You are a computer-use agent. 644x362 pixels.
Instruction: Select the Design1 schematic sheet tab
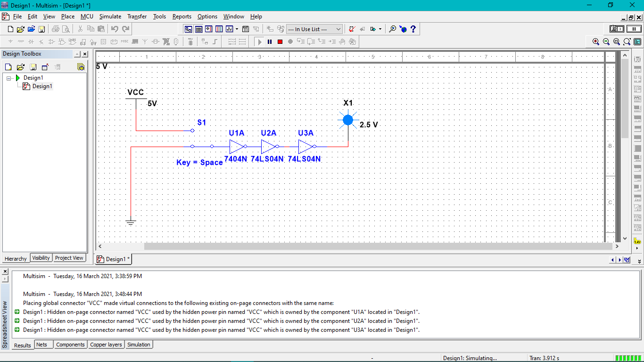tap(114, 259)
